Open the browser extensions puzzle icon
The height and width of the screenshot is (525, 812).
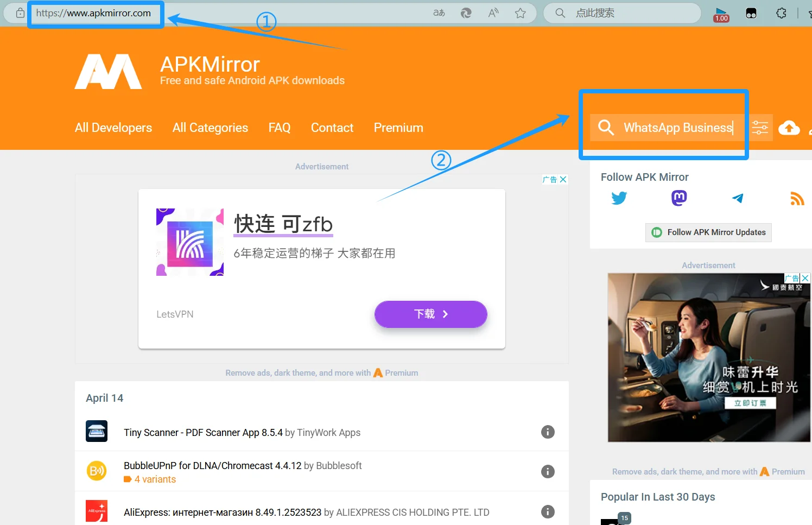[x=781, y=13]
